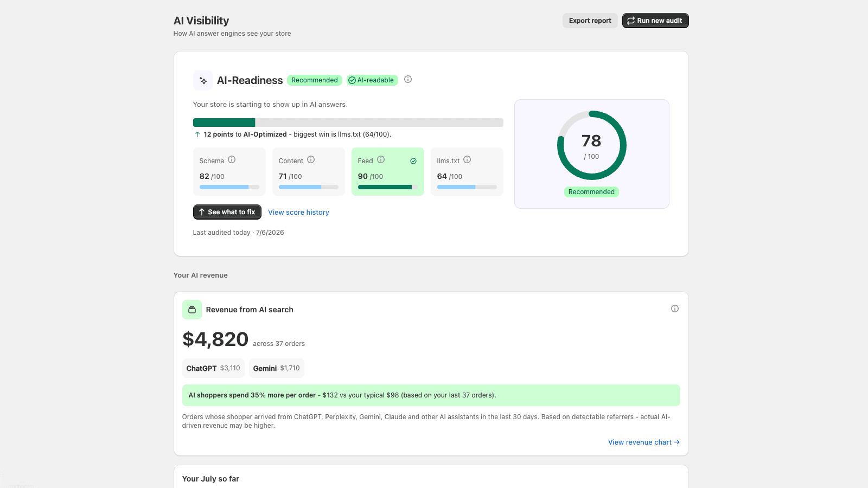Select the Content 71/100 score card
The width and height of the screenshot is (868, 488).
[x=309, y=171]
